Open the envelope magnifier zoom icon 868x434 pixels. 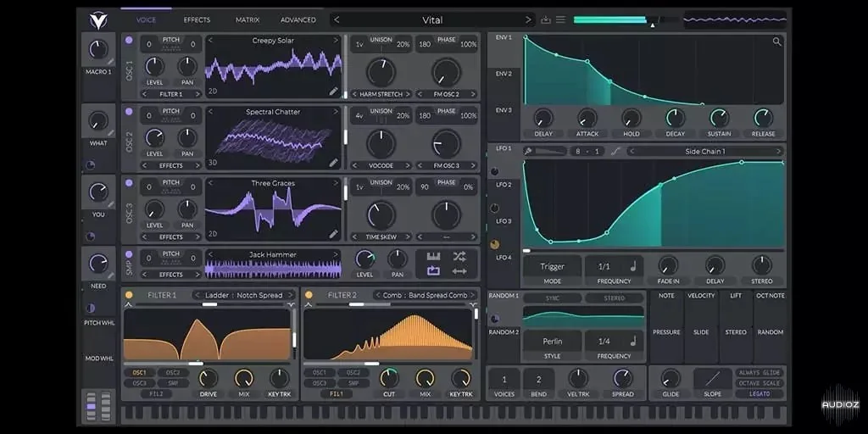pos(777,42)
